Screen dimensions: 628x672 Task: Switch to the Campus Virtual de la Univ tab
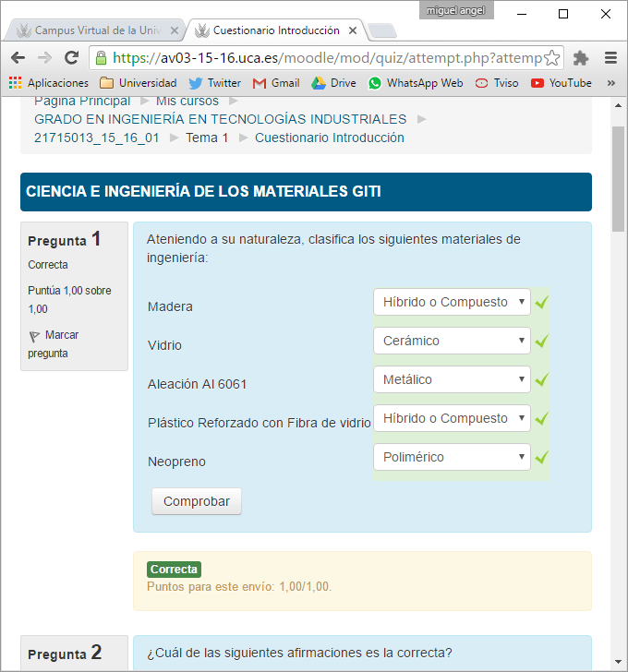click(94, 30)
